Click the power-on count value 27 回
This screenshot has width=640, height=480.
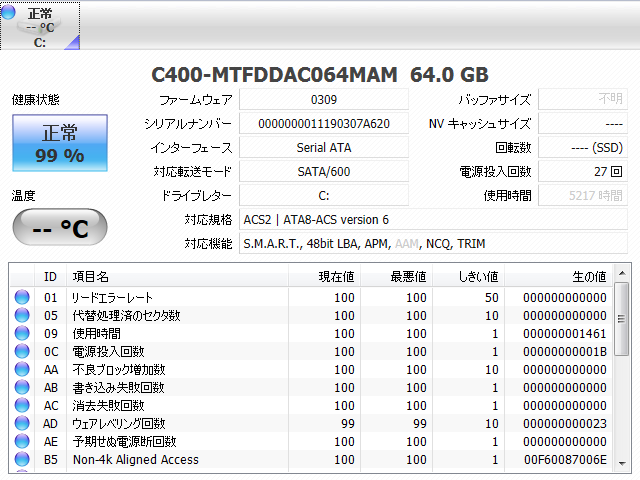[x=583, y=172]
